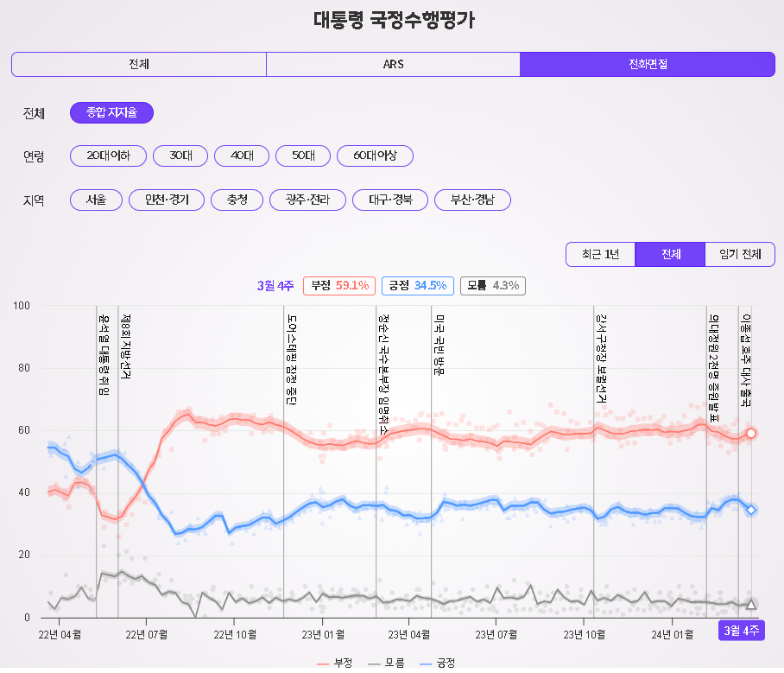Click the triangle marker ending the gray line

click(x=750, y=604)
